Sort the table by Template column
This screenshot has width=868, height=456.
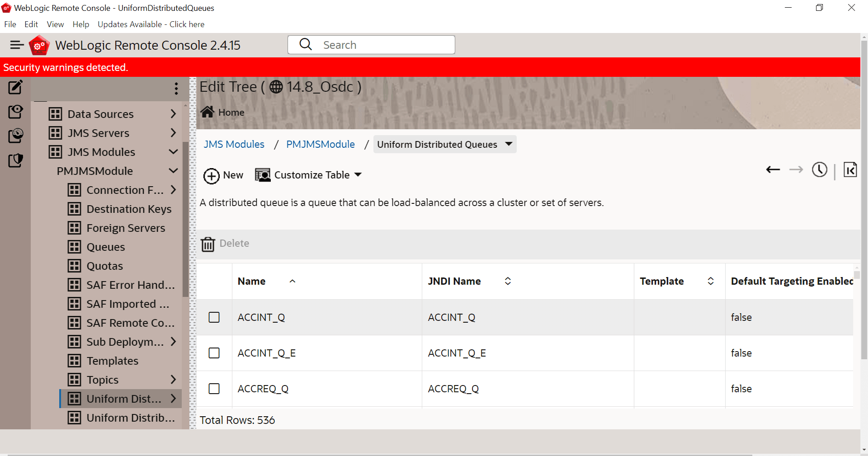point(711,281)
